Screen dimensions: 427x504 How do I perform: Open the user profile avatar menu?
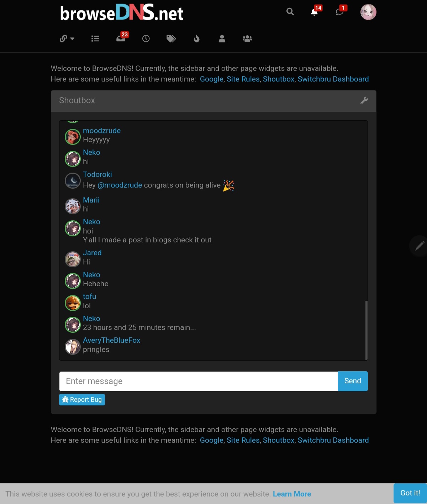pyautogui.click(x=368, y=12)
